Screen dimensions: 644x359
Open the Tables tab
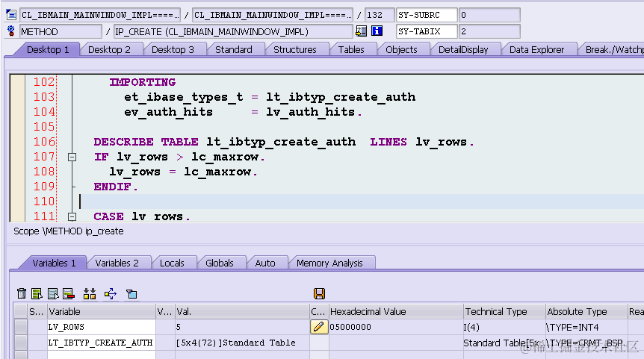coord(351,50)
